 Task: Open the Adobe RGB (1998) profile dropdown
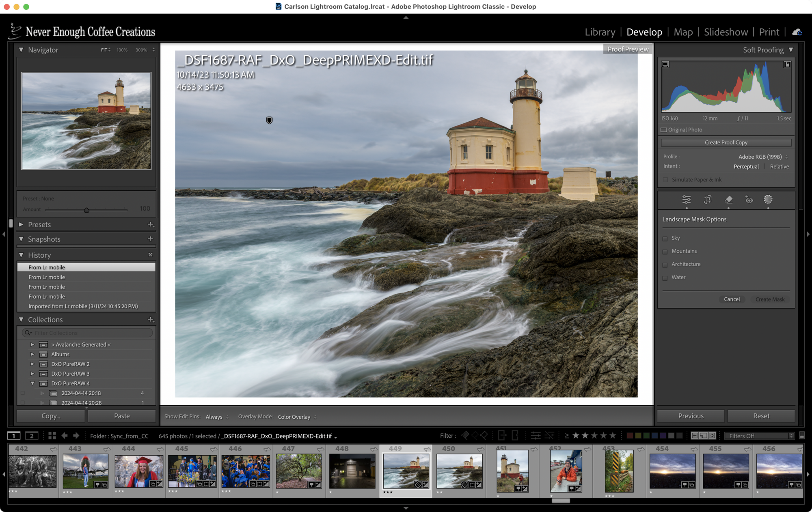(763, 157)
